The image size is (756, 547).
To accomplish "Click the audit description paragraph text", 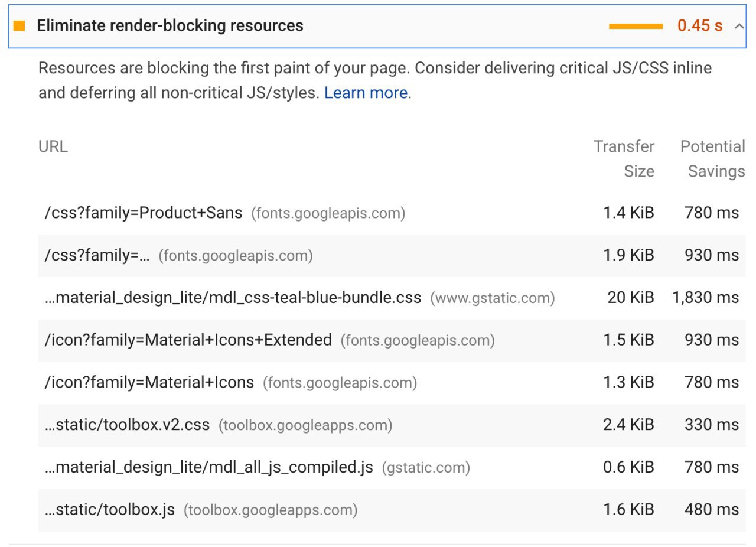I will [375, 80].
